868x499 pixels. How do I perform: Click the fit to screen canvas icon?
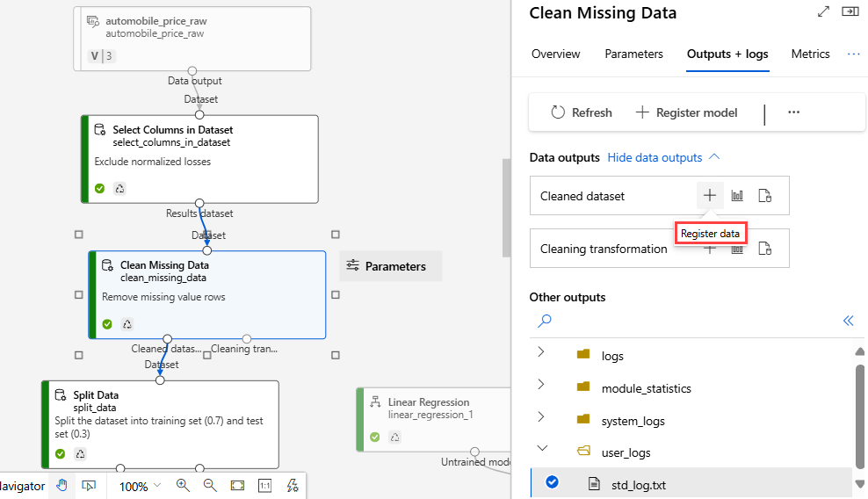click(x=237, y=486)
